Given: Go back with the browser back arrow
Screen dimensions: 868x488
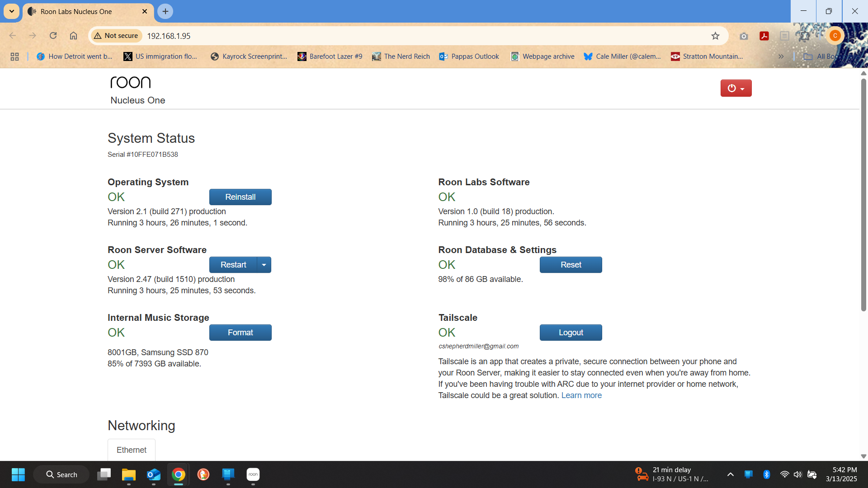Looking at the screenshot, I should pos(13,36).
